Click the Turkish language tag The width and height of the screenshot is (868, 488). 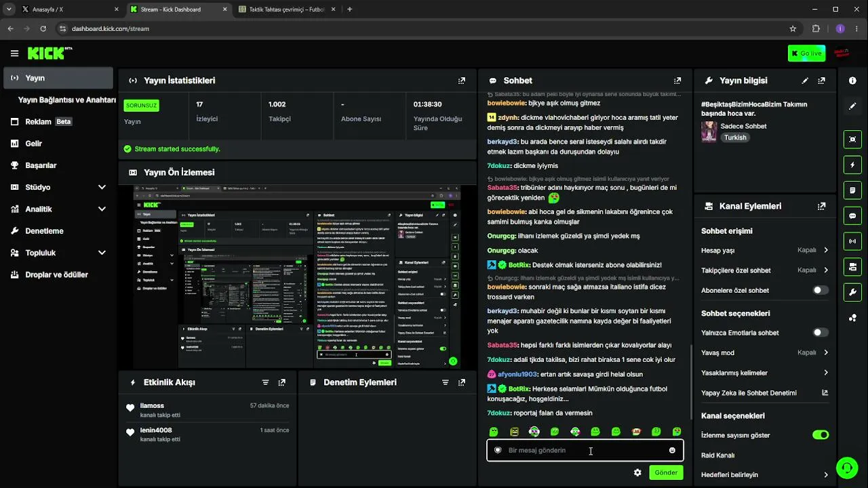(735, 138)
